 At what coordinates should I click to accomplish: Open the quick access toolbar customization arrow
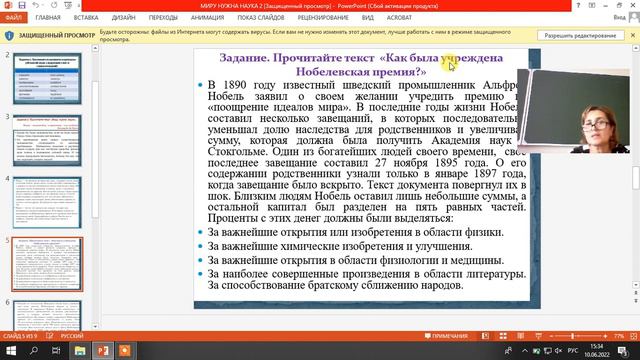click(x=78, y=6)
